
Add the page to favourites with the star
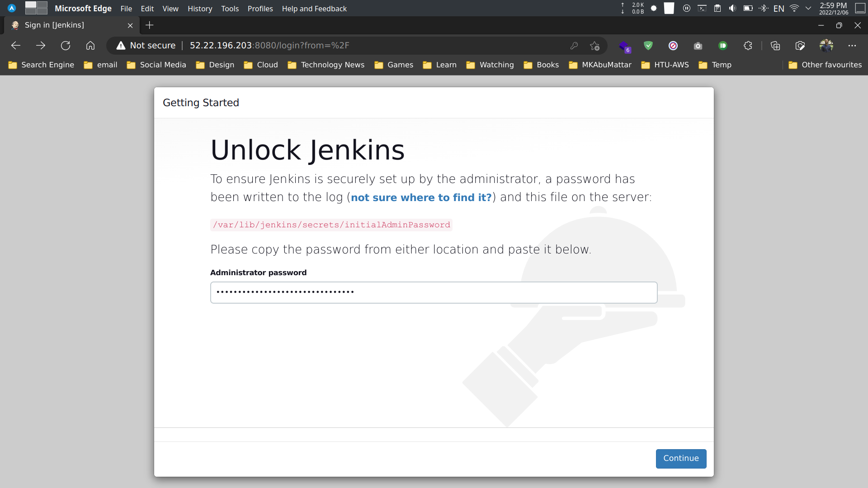pyautogui.click(x=595, y=46)
